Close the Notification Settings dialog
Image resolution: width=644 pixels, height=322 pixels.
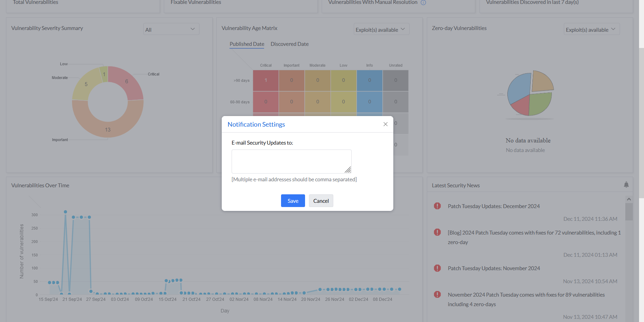click(x=385, y=124)
